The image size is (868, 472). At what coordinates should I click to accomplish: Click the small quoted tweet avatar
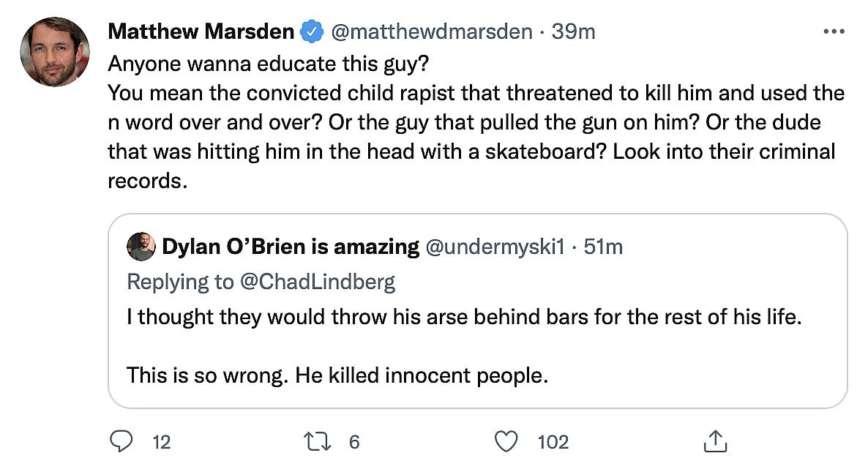(141, 247)
